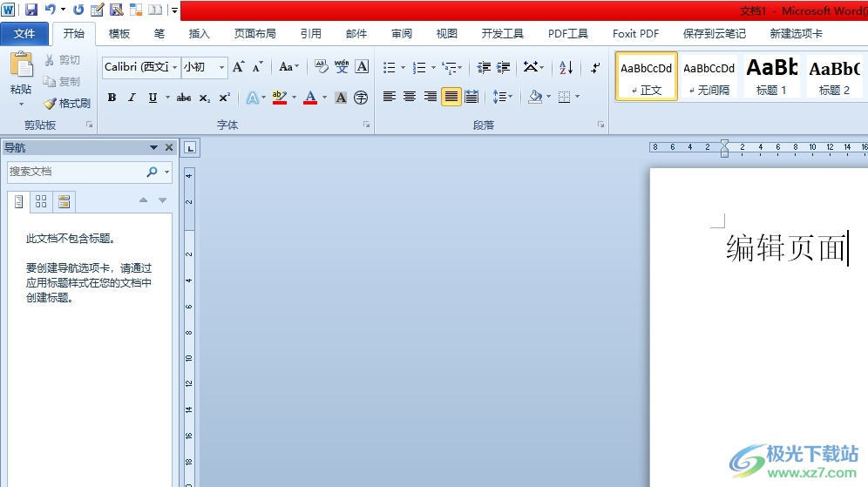
Task: Apply character border icon
Action: click(x=362, y=67)
